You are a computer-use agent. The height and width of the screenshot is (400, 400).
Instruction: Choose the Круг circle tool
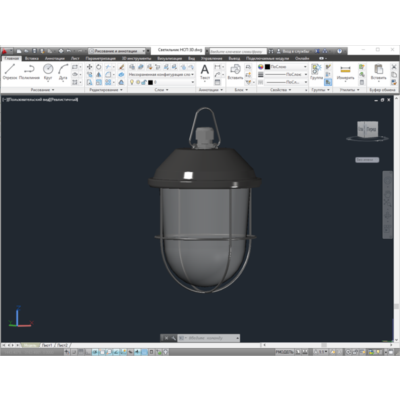48,72
